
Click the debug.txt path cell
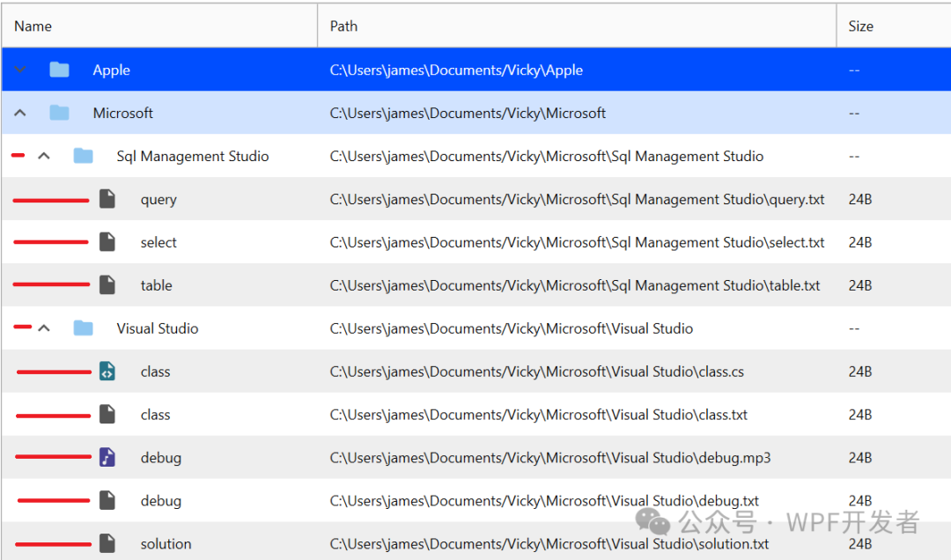click(544, 501)
